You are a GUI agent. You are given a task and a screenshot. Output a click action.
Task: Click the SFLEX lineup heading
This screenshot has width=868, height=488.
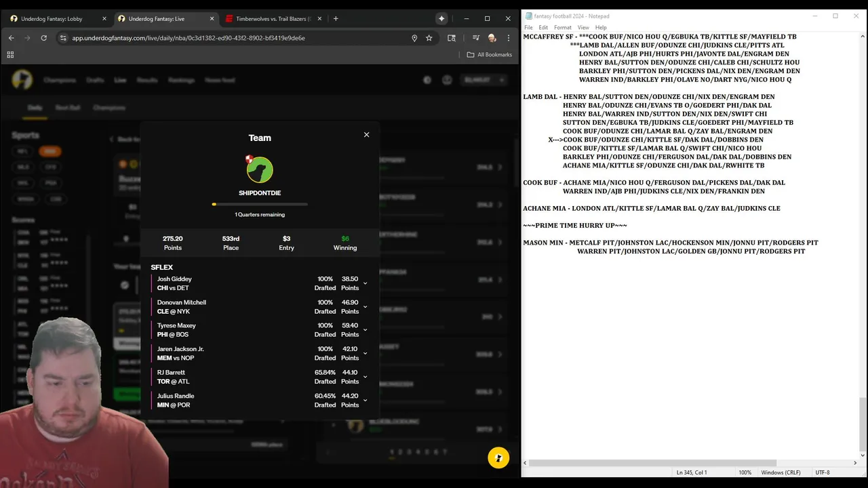coord(162,268)
